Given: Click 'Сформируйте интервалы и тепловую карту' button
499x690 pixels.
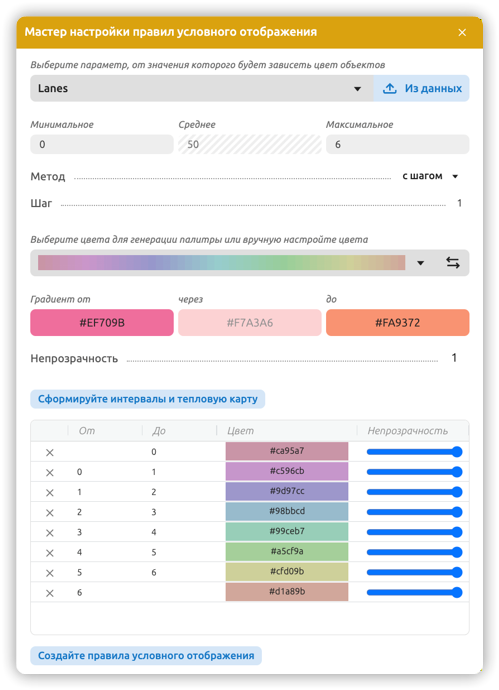Looking at the screenshot, I should point(147,399).
